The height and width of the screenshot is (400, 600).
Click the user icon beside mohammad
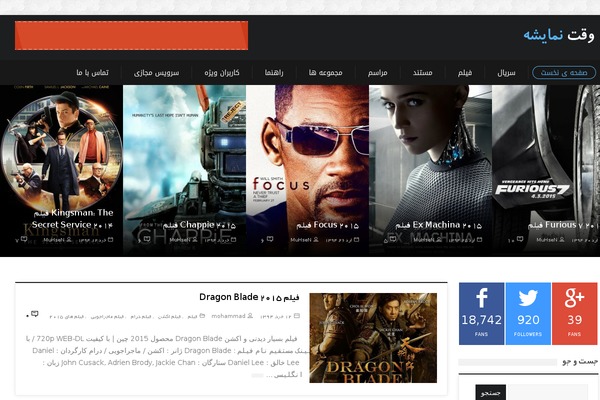pos(250,316)
